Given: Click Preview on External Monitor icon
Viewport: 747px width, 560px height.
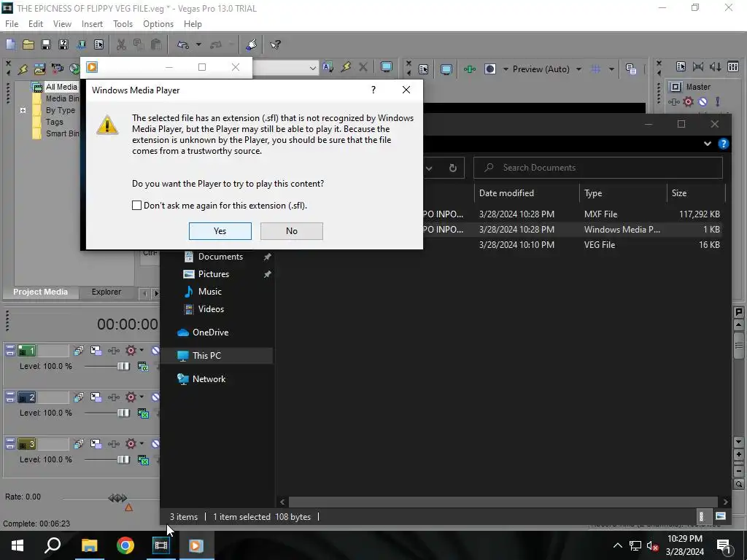Looking at the screenshot, I should [446, 69].
